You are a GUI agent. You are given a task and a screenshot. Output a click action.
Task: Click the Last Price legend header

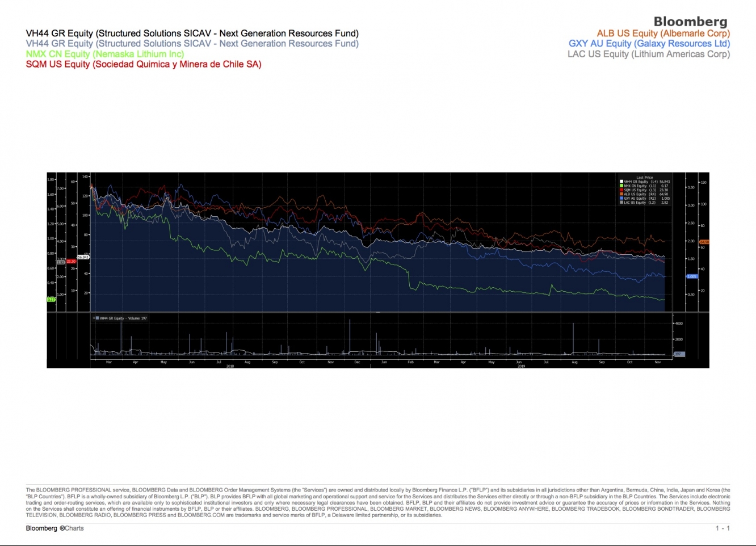coord(645,178)
